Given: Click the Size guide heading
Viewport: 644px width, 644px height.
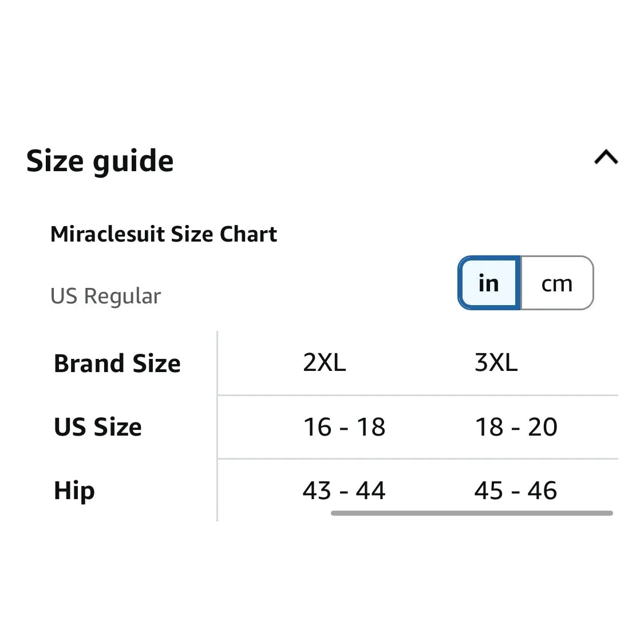Looking at the screenshot, I should 100,161.
